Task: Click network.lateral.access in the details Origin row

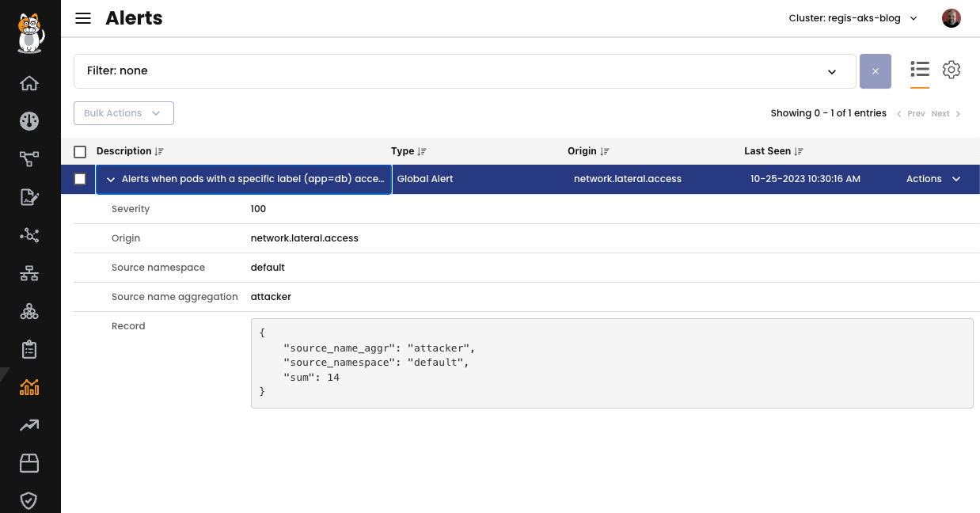Action: (x=305, y=238)
